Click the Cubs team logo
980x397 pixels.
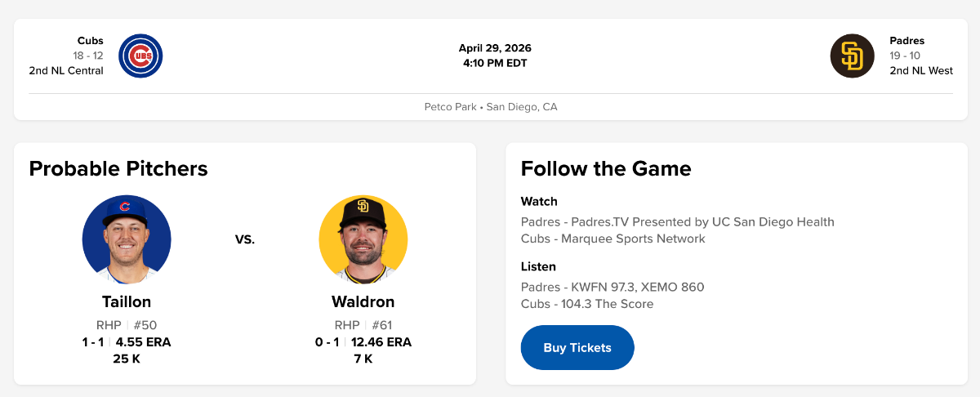point(140,56)
